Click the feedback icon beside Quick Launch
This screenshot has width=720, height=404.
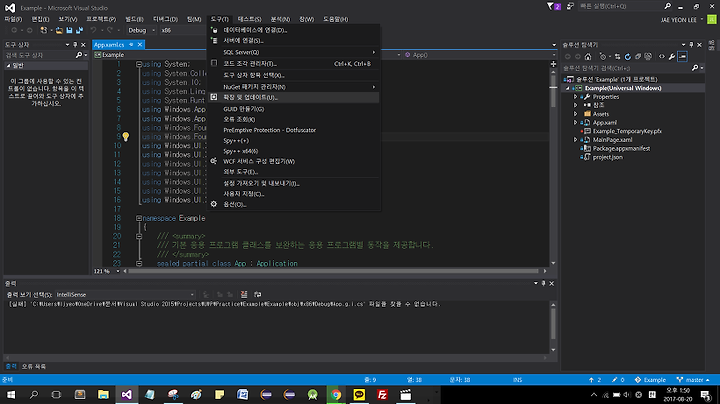(570, 6)
